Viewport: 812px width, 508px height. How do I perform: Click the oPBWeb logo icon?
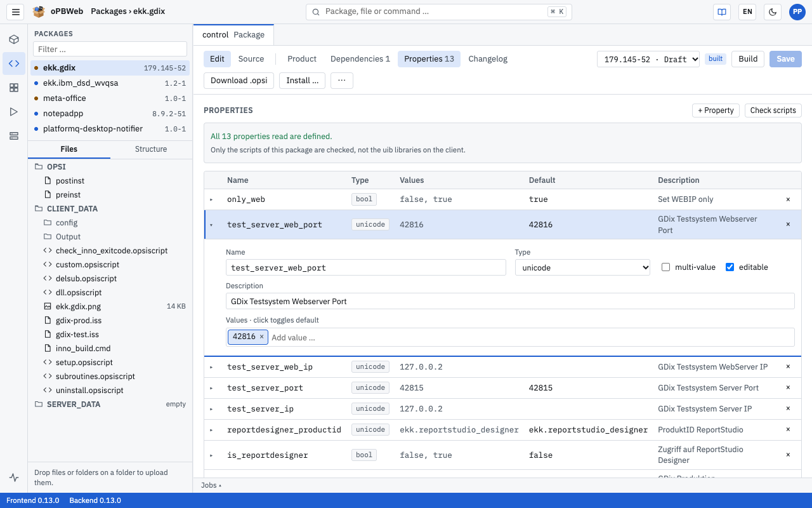coord(39,11)
